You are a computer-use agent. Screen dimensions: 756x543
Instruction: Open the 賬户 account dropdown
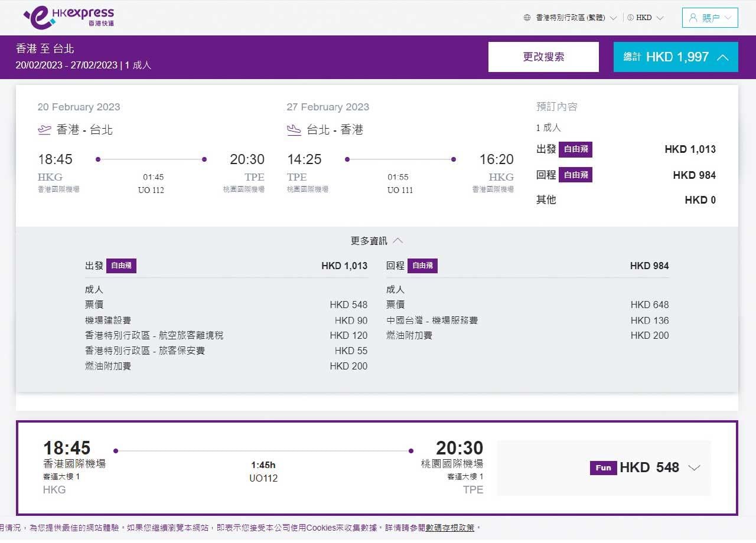tap(710, 18)
